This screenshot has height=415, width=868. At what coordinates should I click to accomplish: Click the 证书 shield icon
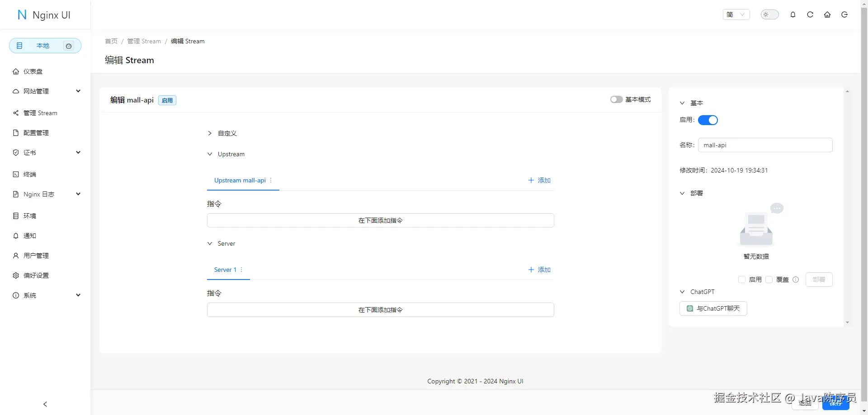(16, 153)
